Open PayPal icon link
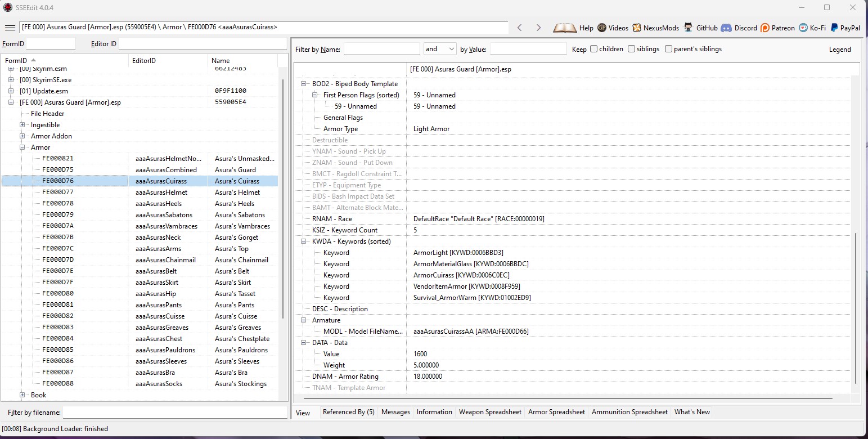The width and height of the screenshot is (868, 439). (834, 28)
